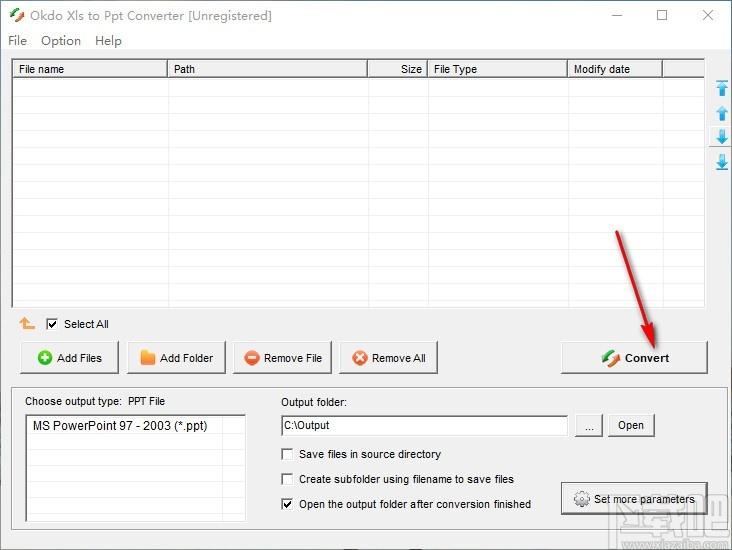Sort by the File Type column header
This screenshot has height=550, width=732.
(x=497, y=69)
